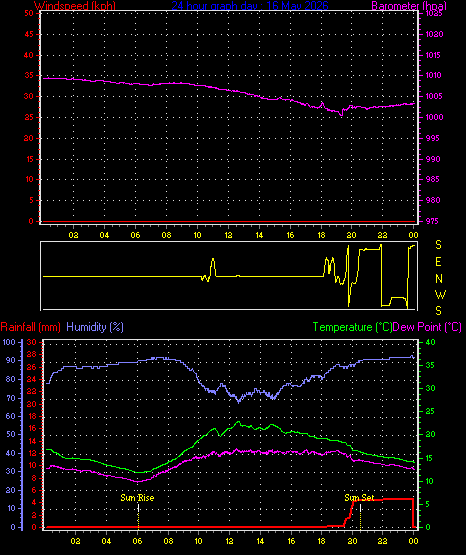Click the Barometer (hpa) axis title
Viewport: 466px width, 555px height.
[409, 6]
